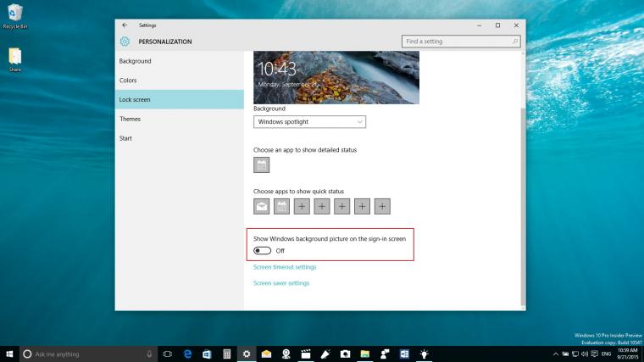Click the detailed status calendar app icon
644x362 pixels.
click(x=261, y=165)
